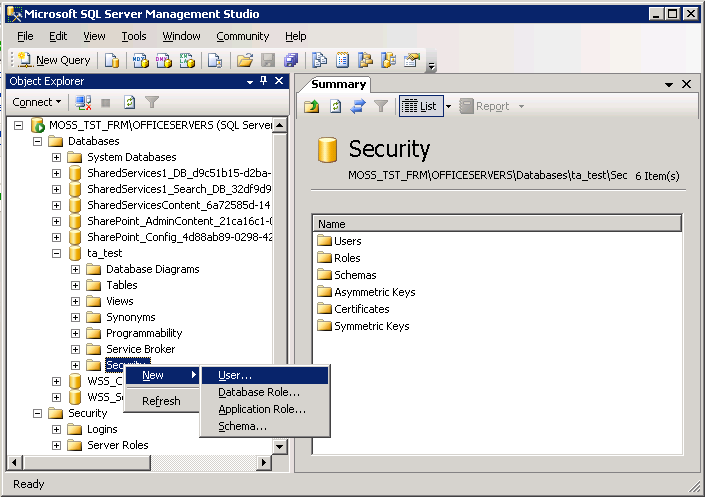
Task: Click the Database Engine Query icon
Action: point(112,60)
